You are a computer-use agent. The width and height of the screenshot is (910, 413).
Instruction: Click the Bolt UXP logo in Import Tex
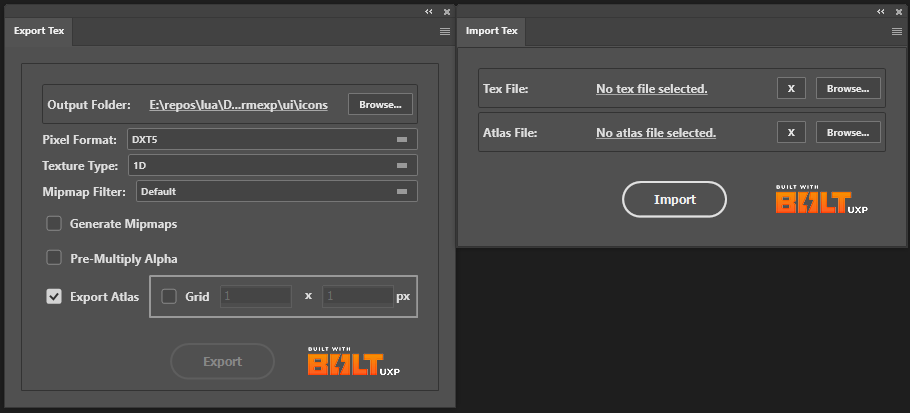coord(822,200)
